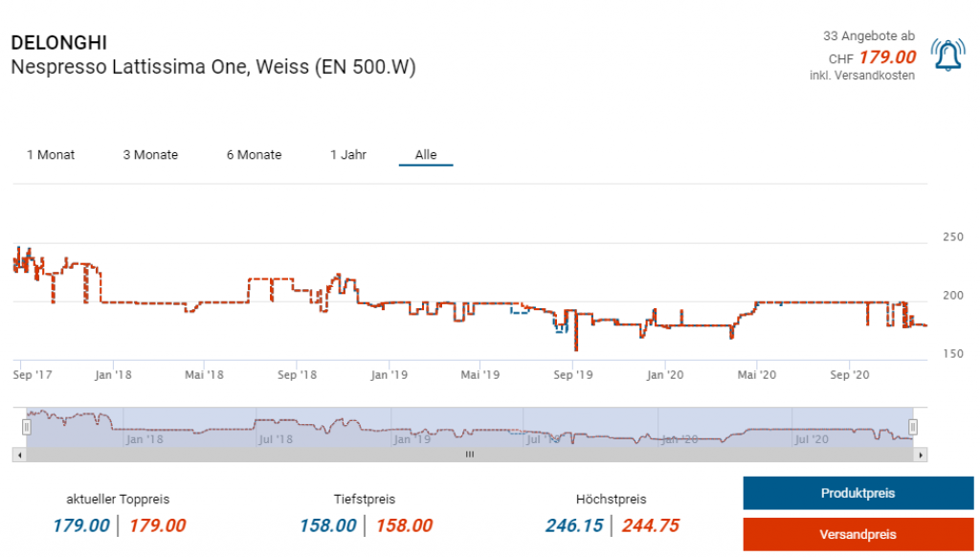Click the grip in the middle of the horizontal scrollbar
Image resolution: width=980 pixels, height=557 pixels.
click(x=469, y=456)
